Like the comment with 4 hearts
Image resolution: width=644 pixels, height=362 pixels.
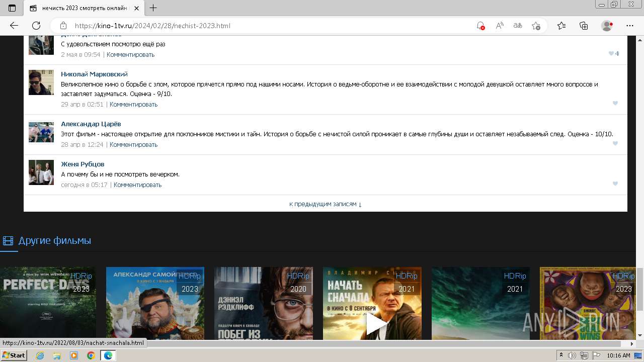point(614,54)
